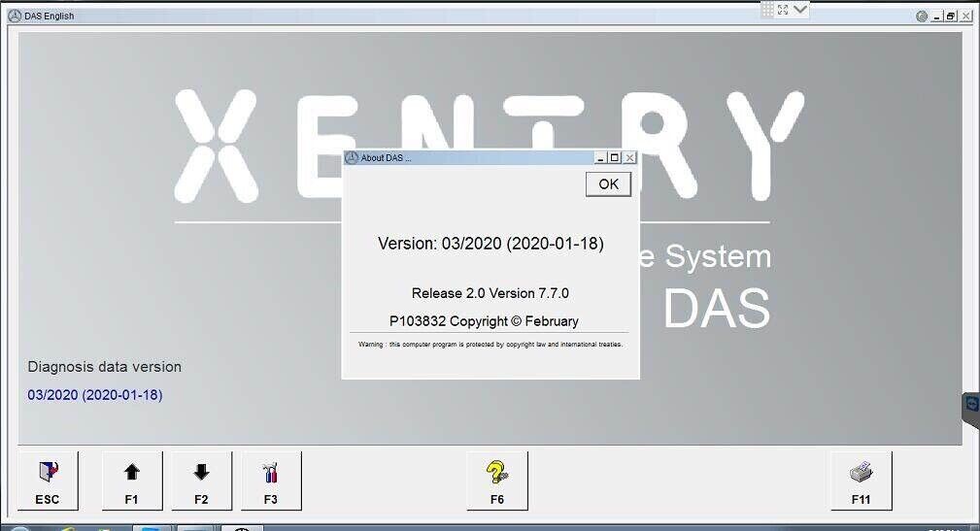Click the F11 print button

(x=862, y=481)
